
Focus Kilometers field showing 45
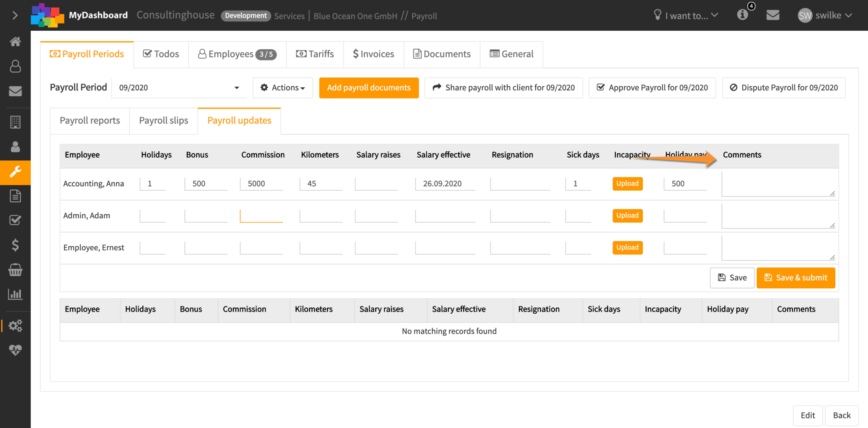click(x=321, y=183)
